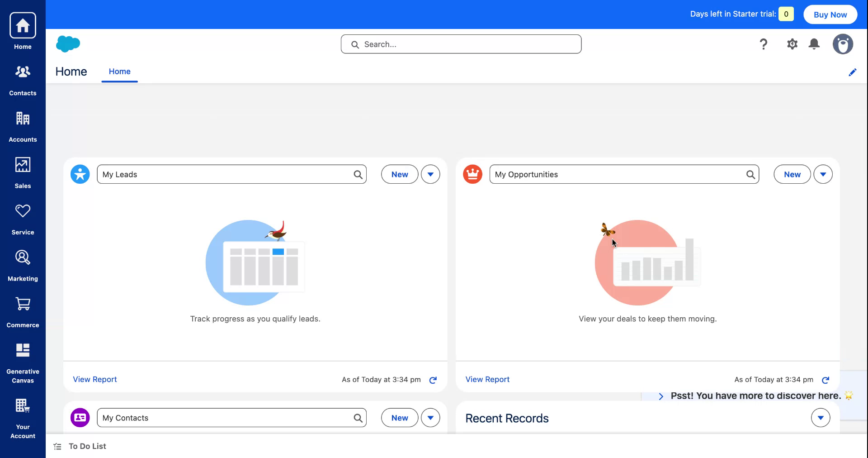Open the Setup gear menu
The height and width of the screenshot is (458, 868).
click(792, 44)
